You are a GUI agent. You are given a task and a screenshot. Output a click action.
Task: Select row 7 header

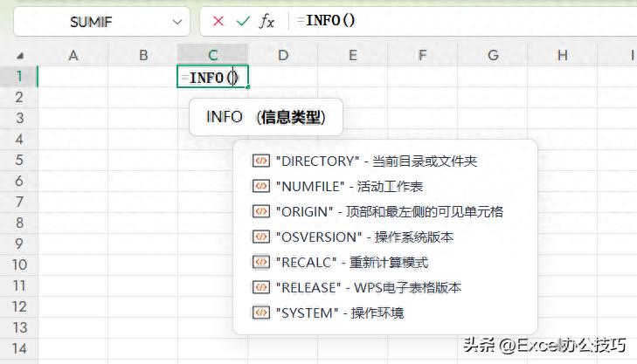pyautogui.click(x=19, y=202)
